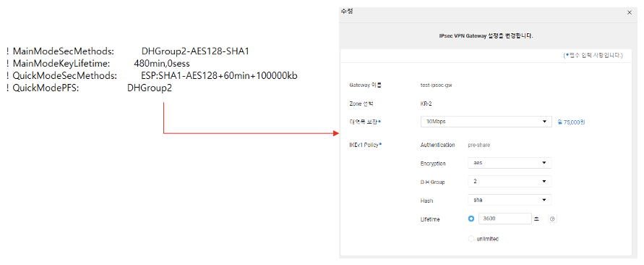Screen dimensions: 644x265
Task: Click the Zone 선택 label
Action: point(361,104)
